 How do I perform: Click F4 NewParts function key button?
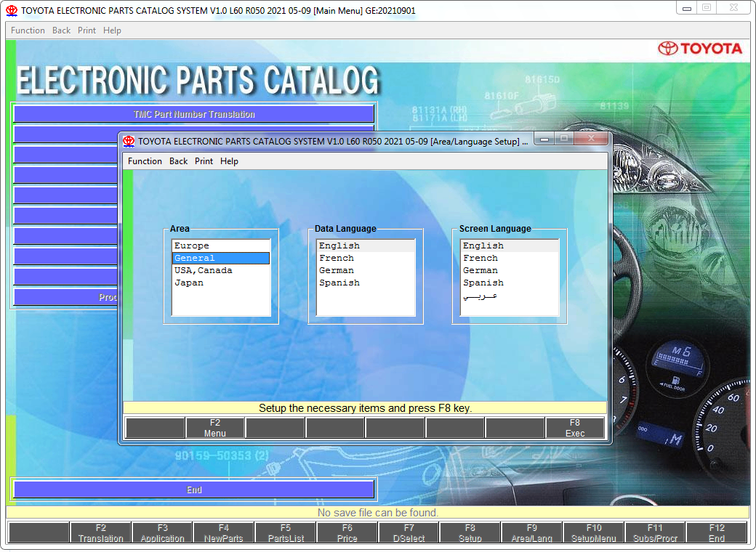tap(224, 532)
